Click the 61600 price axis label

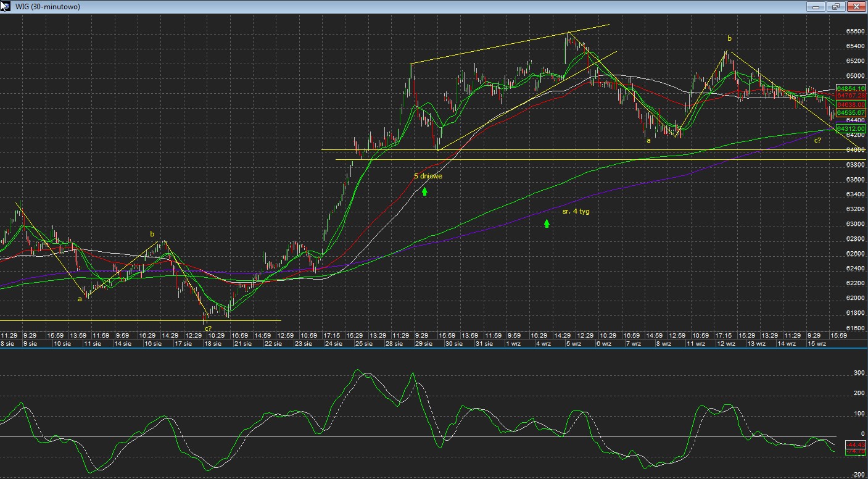(854, 328)
